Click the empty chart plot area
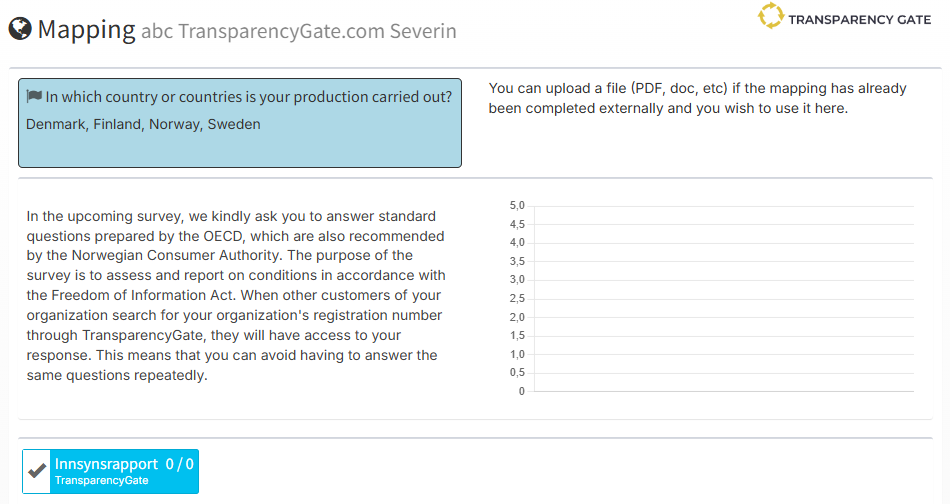The width and height of the screenshot is (950, 504). coord(721,298)
